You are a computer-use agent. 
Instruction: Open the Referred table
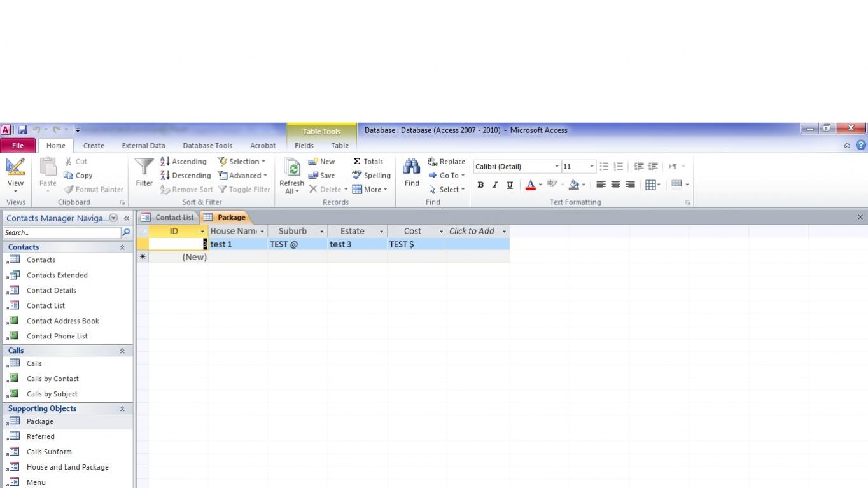point(41,437)
